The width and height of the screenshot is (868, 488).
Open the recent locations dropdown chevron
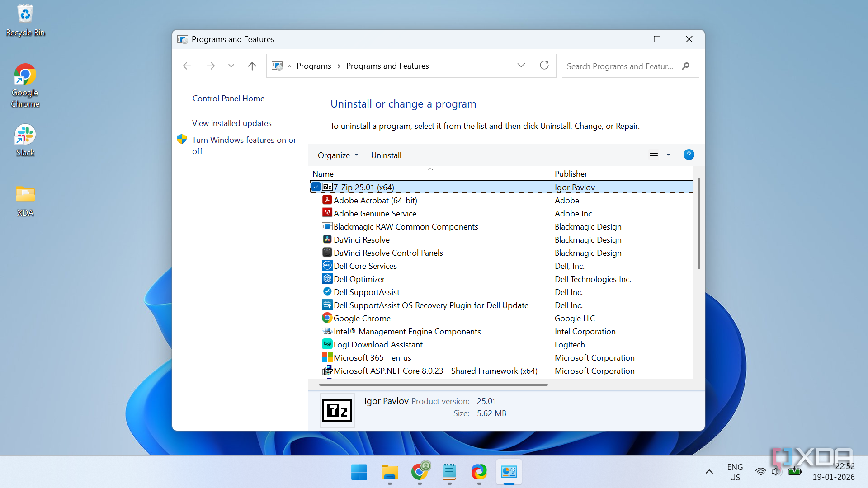231,66
